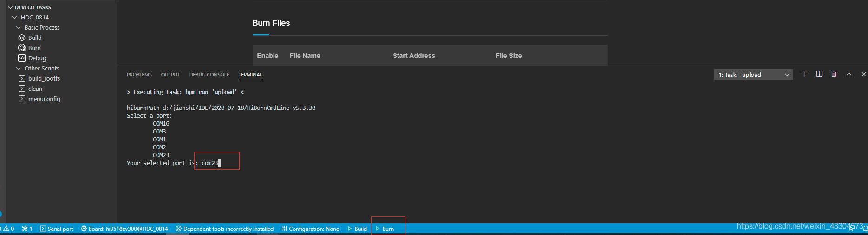Click the hiburnPath output line
Screen dimensions: 868x235
point(221,108)
